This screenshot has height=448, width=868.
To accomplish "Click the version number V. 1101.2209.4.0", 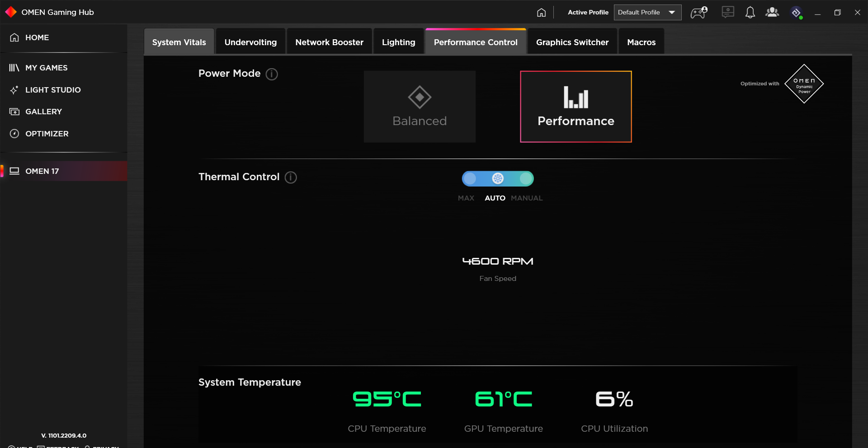I will point(64,436).
